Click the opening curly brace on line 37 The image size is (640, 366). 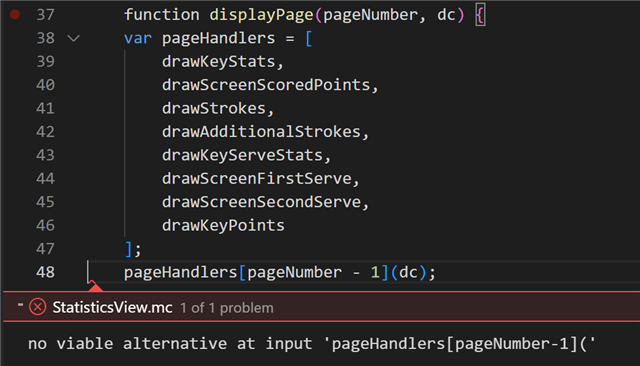(x=480, y=16)
